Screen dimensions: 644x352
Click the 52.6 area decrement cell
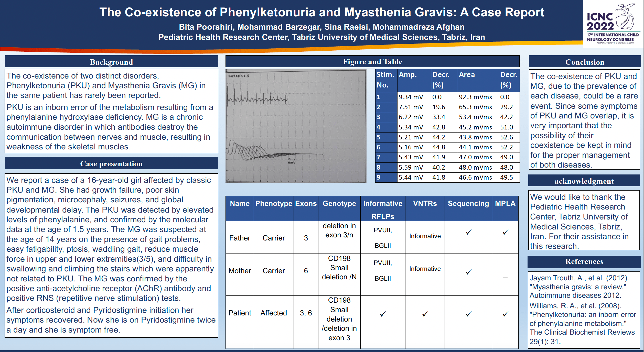(x=509, y=137)
